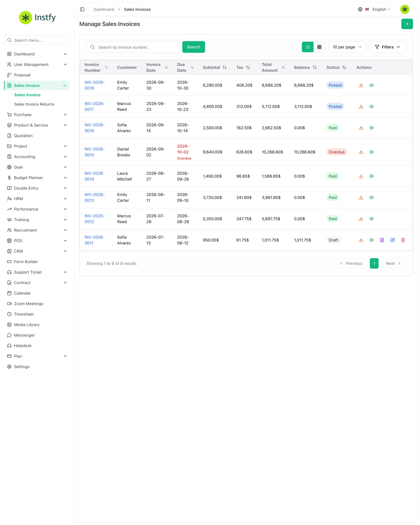
Task: Open Sales Invoice Returns submenu item
Action: pos(34,104)
